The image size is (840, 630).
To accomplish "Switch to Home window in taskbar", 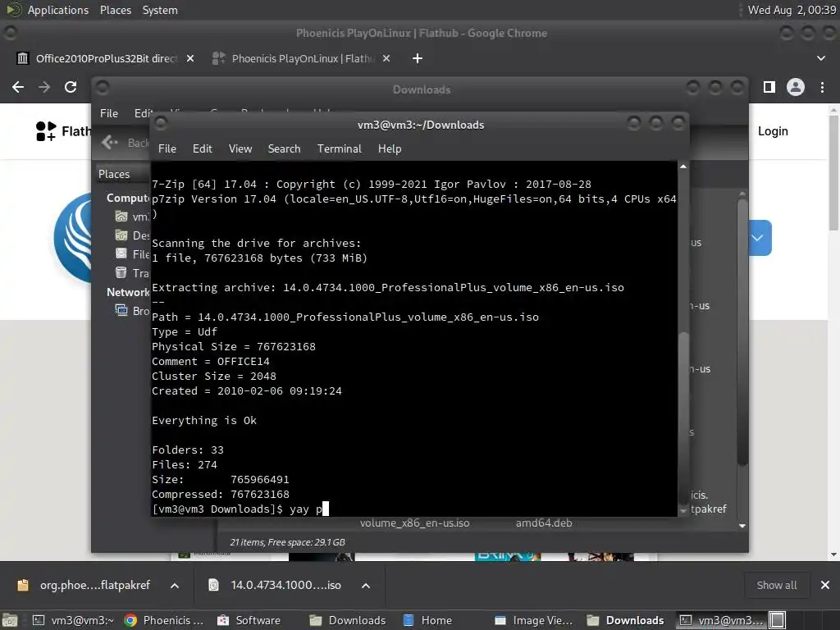I will [x=427, y=620].
